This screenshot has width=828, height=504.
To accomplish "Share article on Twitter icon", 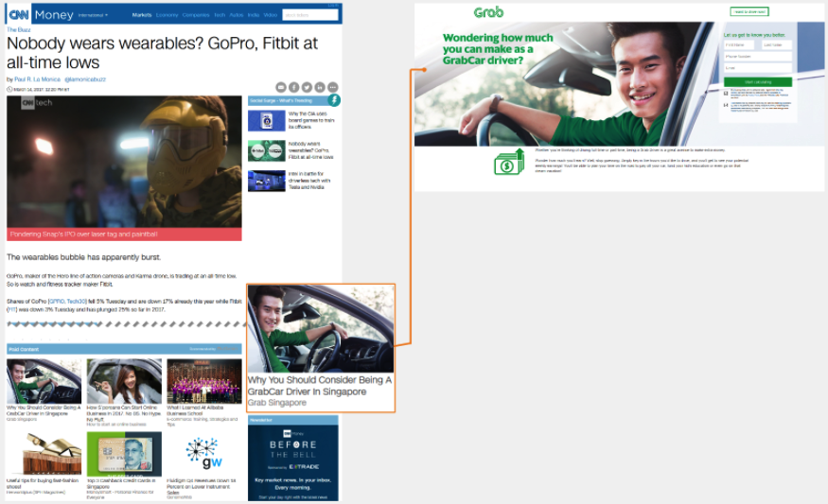I will [x=308, y=87].
